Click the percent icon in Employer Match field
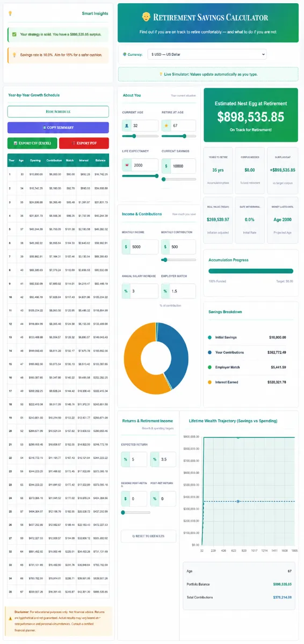This screenshot has height=644, width=304. (166, 291)
